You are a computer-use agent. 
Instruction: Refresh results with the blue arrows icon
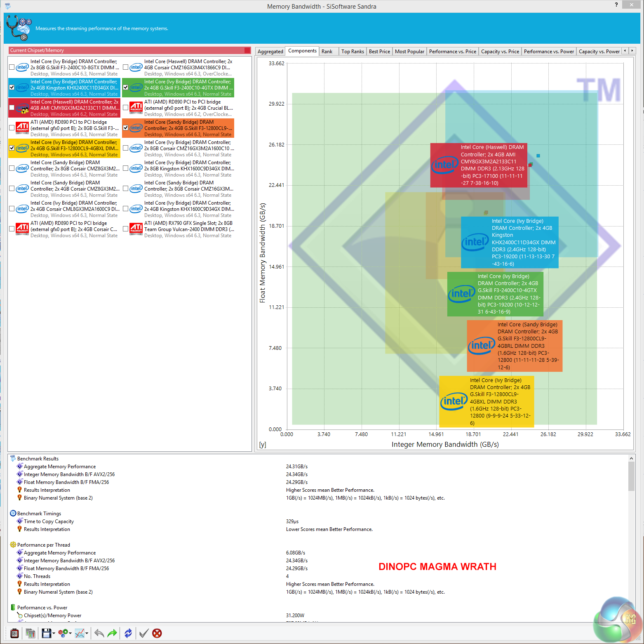(x=128, y=633)
